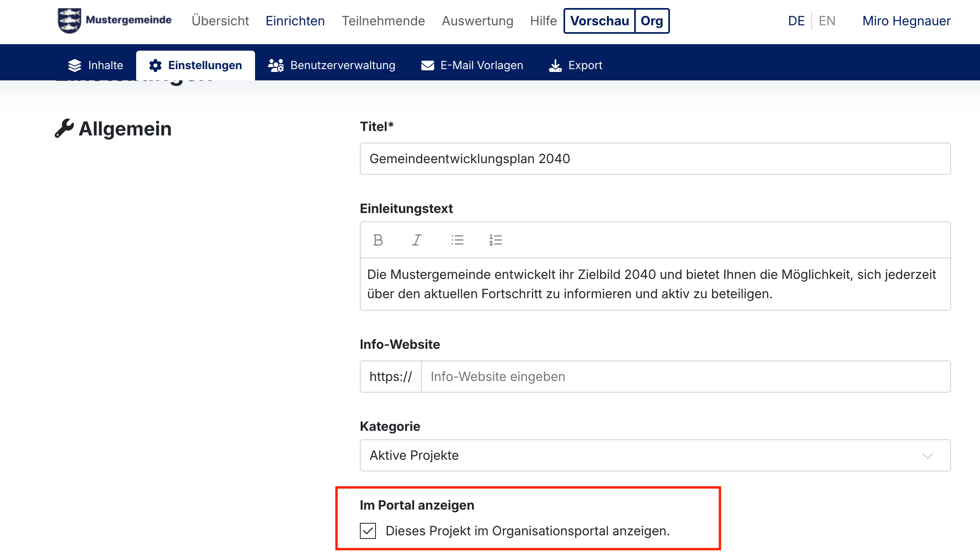Screen dimensions: 980x553
Task: Click into the Titel input field
Action: click(655, 159)
